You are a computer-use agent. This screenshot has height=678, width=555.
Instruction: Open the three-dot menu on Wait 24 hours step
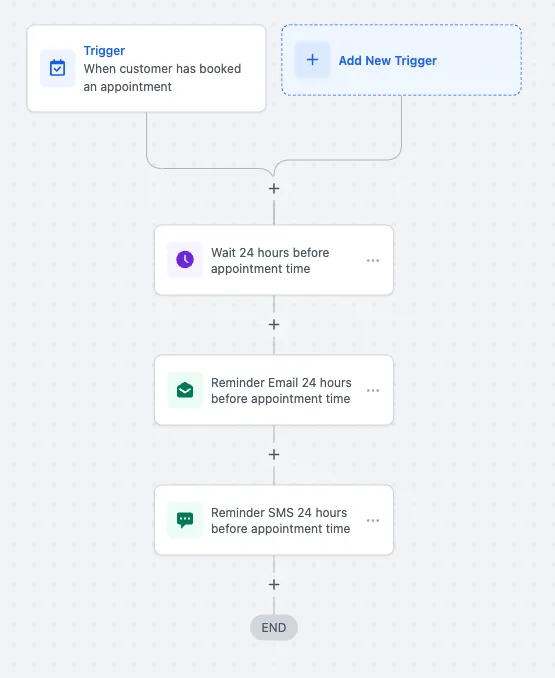[373, 260]
